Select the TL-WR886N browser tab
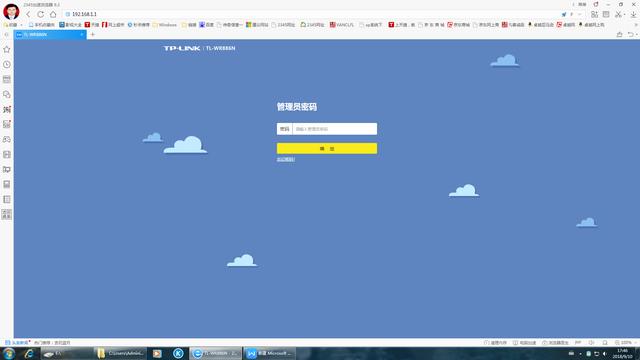 pos(50,35)
